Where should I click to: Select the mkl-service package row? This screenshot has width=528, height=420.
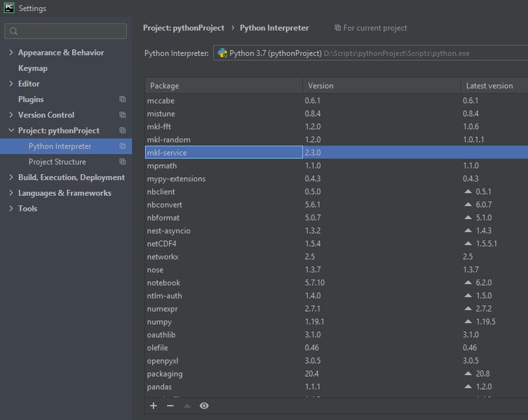pos(336,153)
